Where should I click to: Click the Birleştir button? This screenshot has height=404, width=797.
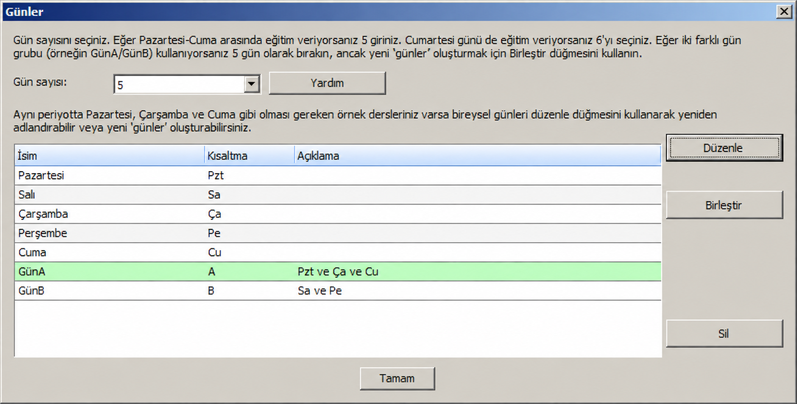click(724, 205)
